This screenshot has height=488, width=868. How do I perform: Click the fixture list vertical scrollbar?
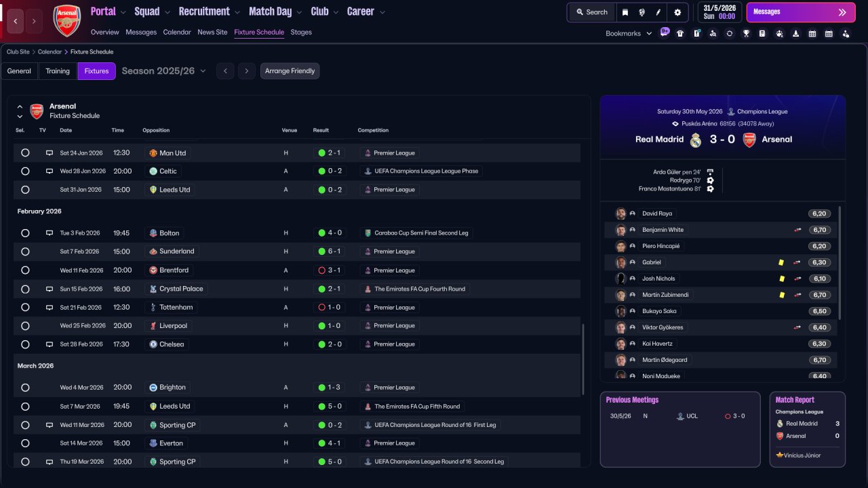tap(583, 359)
